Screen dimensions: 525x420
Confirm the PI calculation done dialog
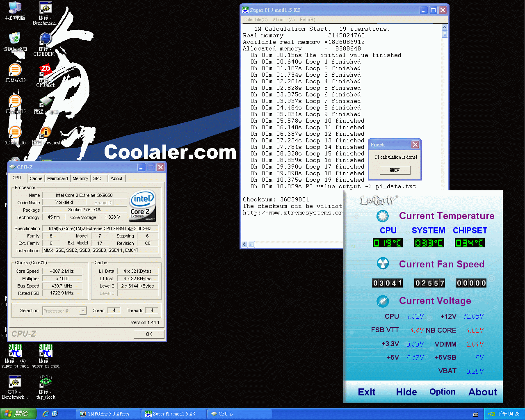click(x=395, y=170)
